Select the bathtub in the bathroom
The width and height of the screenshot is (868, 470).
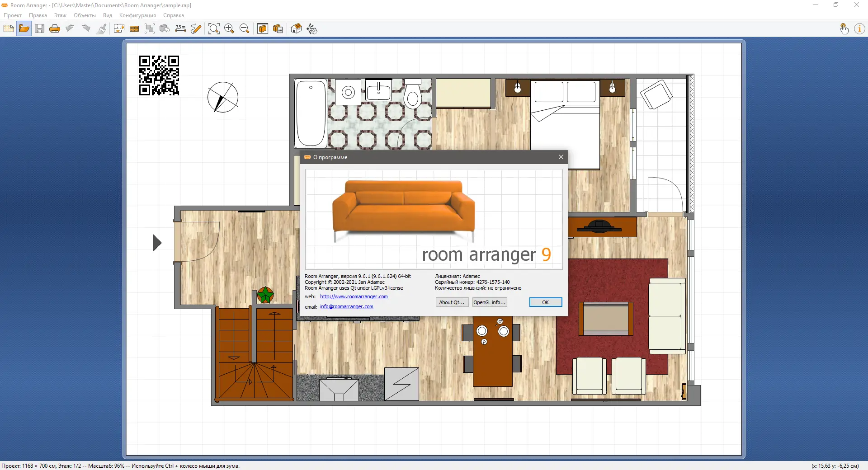311,113
